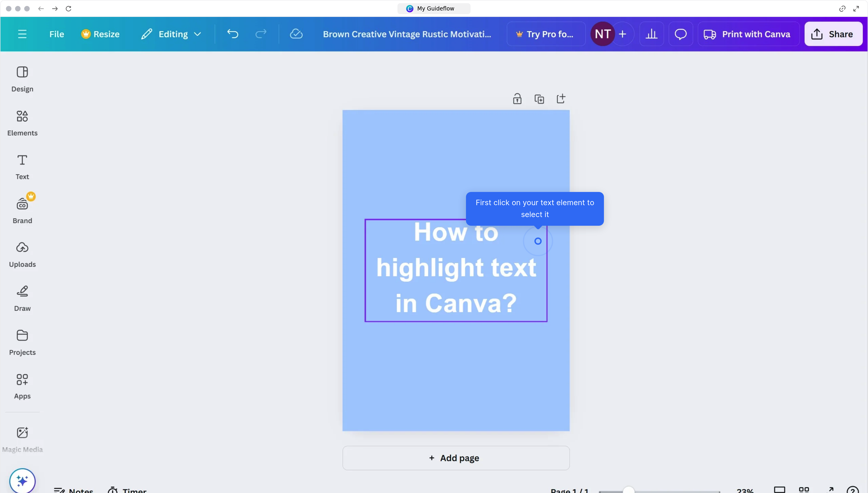The height and width of the screenshot is (493, 868).
Task: Toggle the cloud save status indicator
Action: [296, 34]
